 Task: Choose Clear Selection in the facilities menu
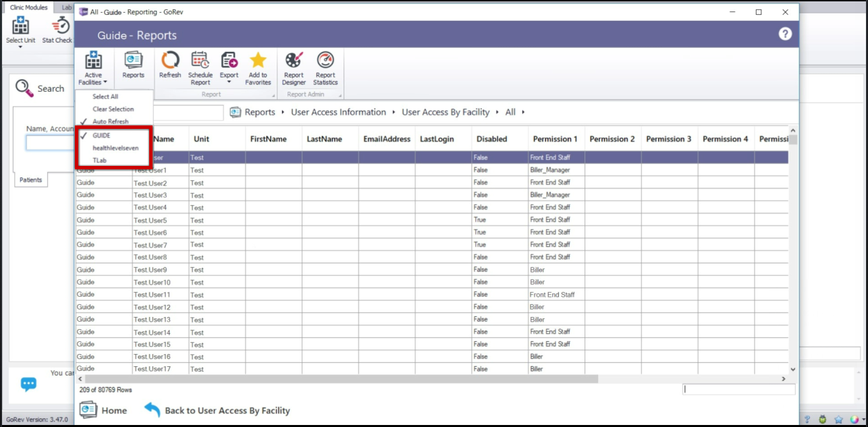coord(113,109)
